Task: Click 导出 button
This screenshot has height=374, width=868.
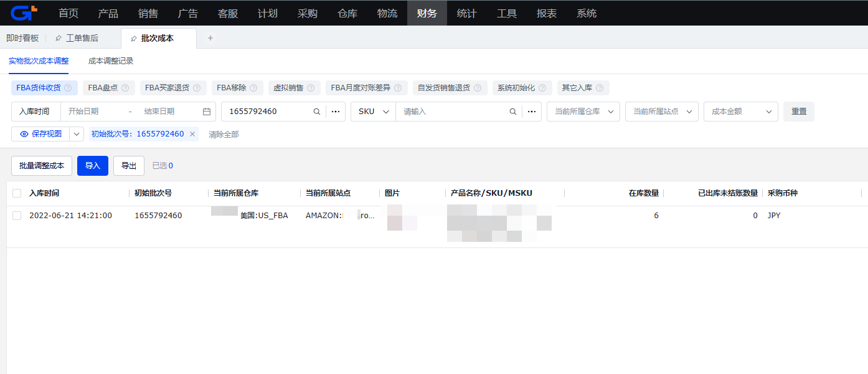Action: 129,166
